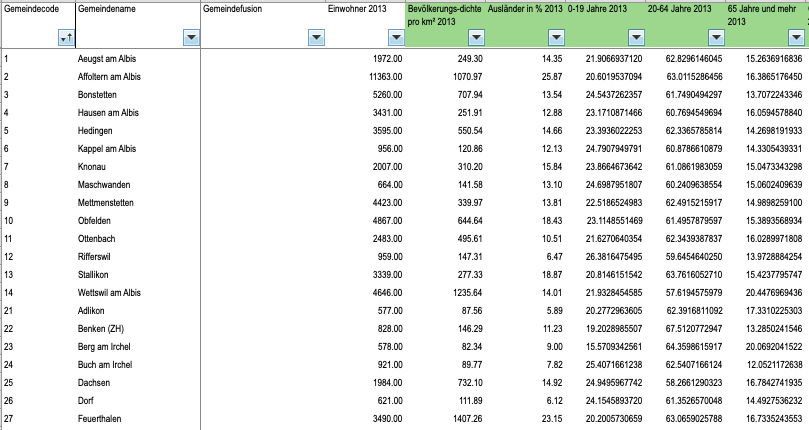Click the Einwohner value for Dachsen
This screenshot has width=809, height=430.
pos(382,382)
